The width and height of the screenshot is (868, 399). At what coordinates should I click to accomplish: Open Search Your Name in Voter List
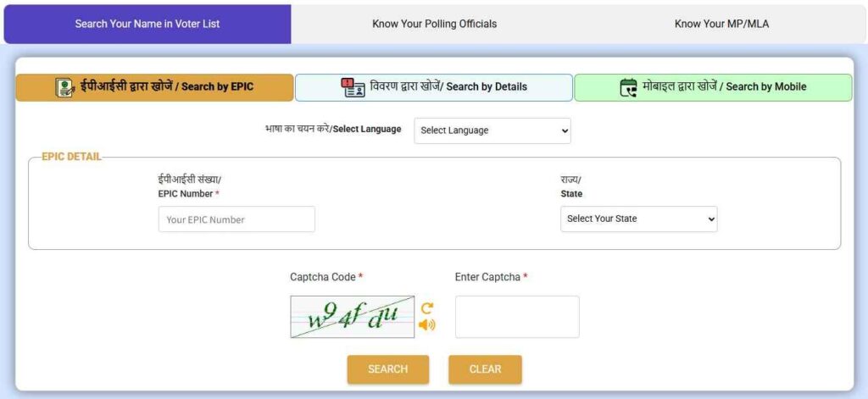click(147, 24)
